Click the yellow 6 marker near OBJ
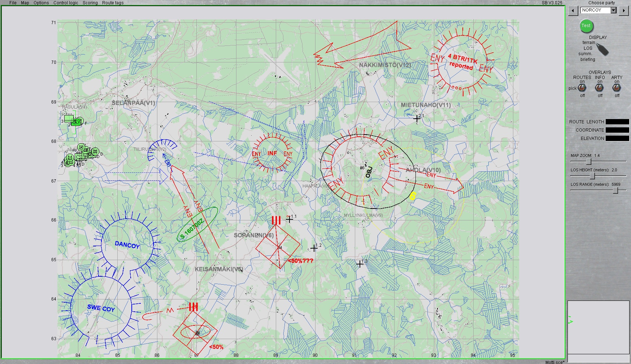 click(413, 196)
